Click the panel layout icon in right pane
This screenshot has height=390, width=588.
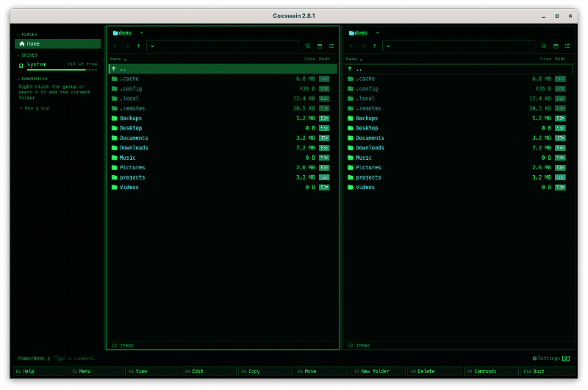[x=556, y=46]
